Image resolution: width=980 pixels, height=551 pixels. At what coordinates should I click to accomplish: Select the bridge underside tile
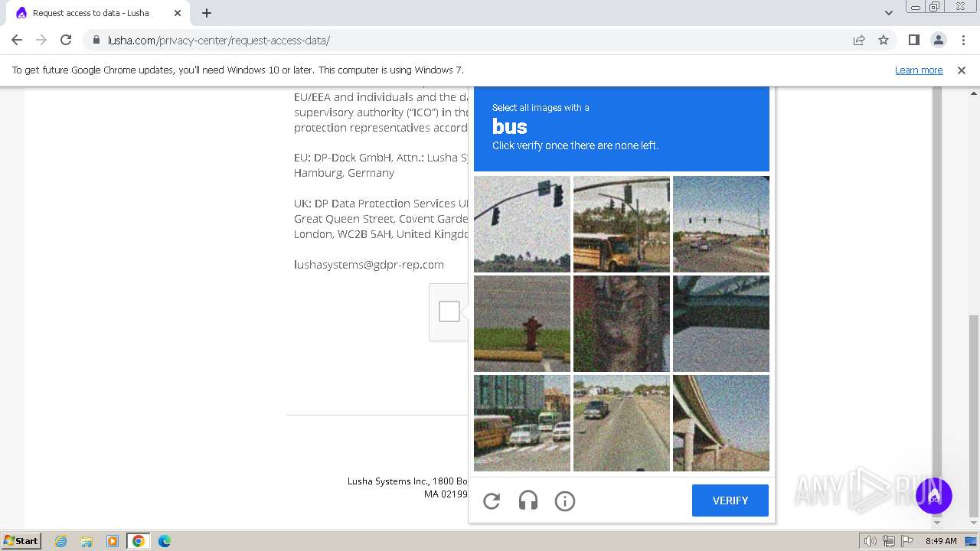coord(721,324)
